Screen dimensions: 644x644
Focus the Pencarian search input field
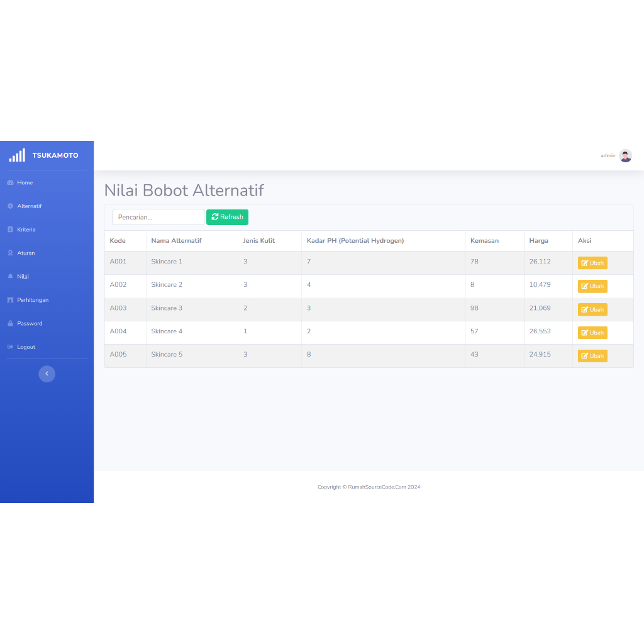point(158,217)
